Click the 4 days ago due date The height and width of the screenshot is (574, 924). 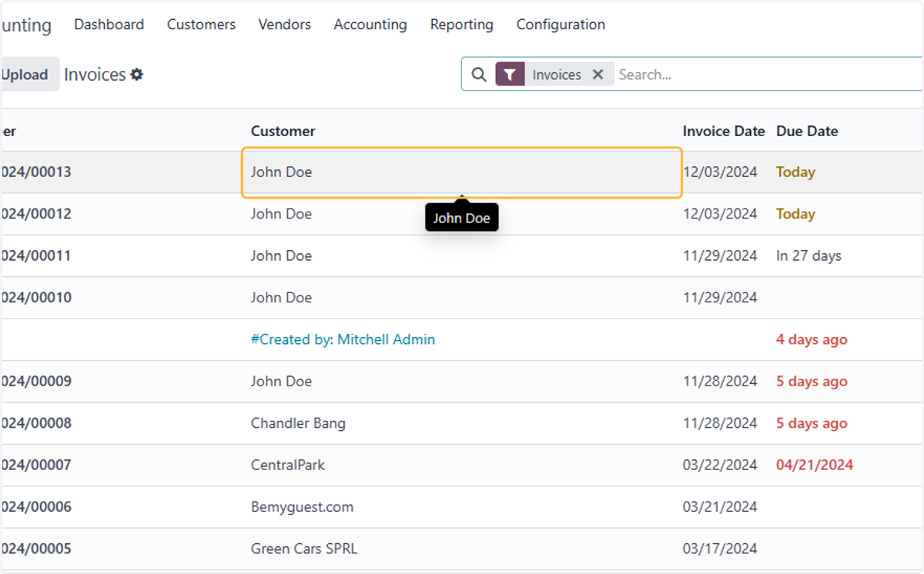tap(812, 339)
